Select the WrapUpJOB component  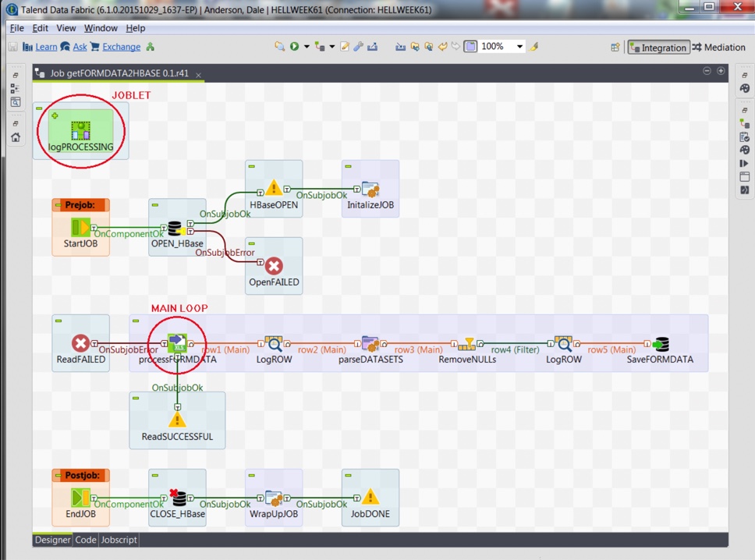274,498
